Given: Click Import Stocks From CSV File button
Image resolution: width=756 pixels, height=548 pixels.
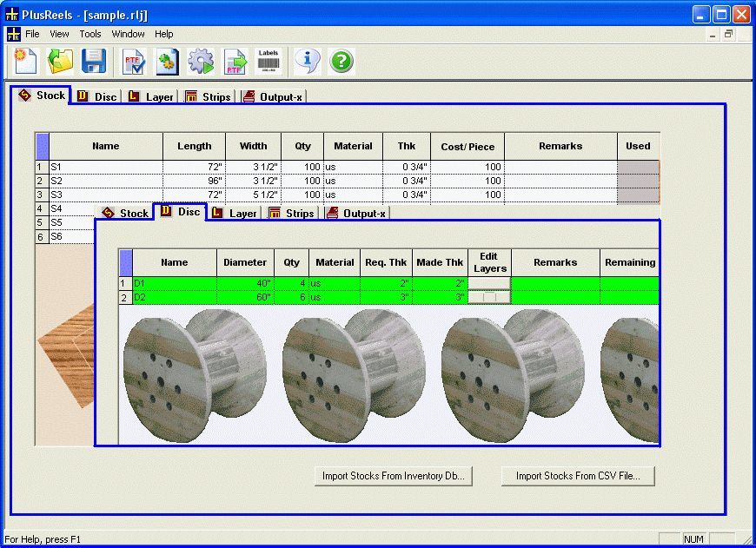Looking at the screenshot, I should pyautogui.click(x=578, y=476).
